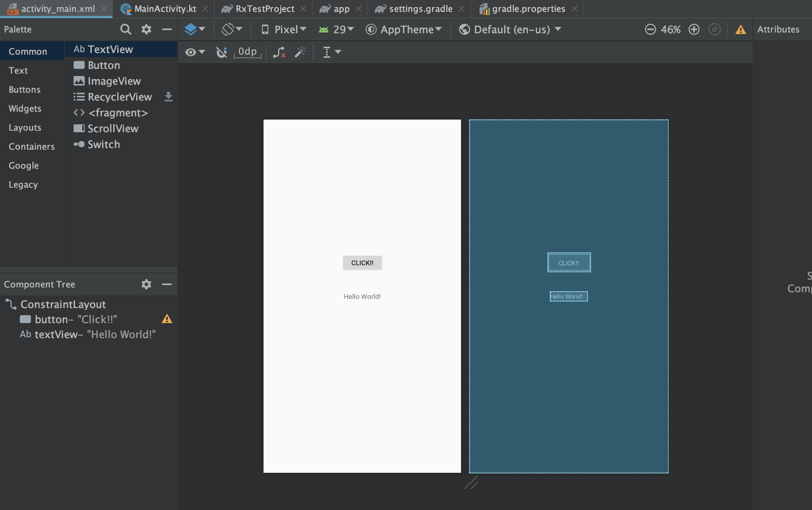Click the Palette search magnifier icon
Viewport: 812px width, 510px height.
tap(125, 29)
